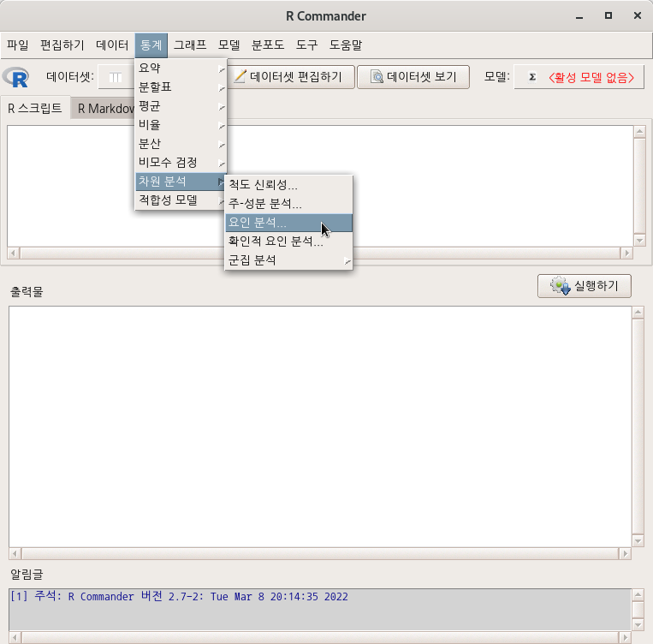Image resolution: width=653 pixels, height=644 pixels.
Task: Click the script editor right scroll arrow
Action: [626, 253]
